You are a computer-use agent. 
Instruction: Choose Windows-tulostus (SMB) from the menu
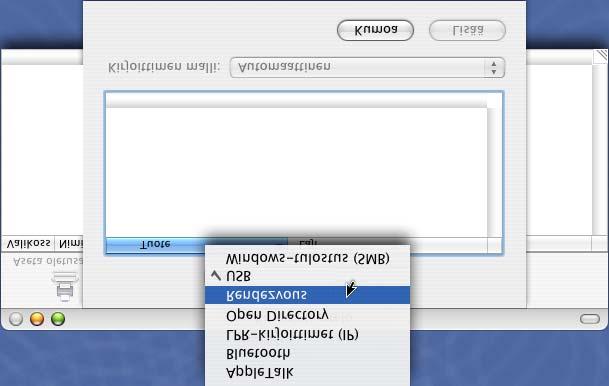click(307, 258)
